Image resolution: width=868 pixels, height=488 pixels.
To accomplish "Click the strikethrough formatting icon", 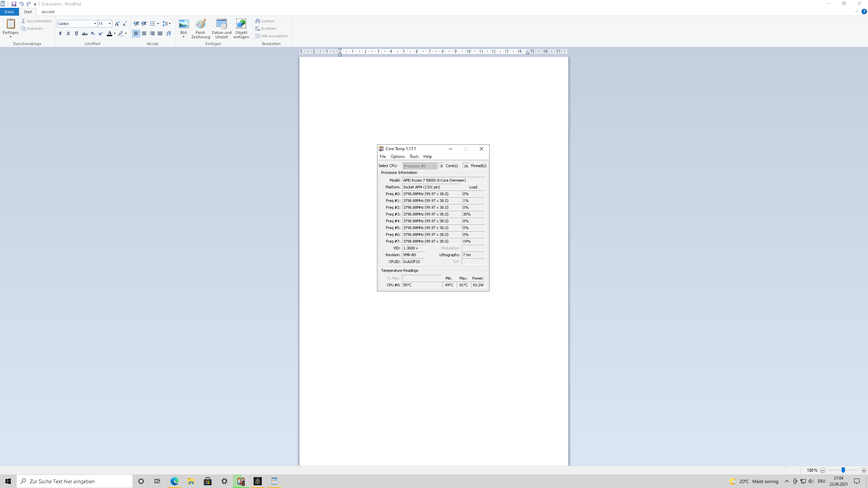I will [x=85, y=34].
